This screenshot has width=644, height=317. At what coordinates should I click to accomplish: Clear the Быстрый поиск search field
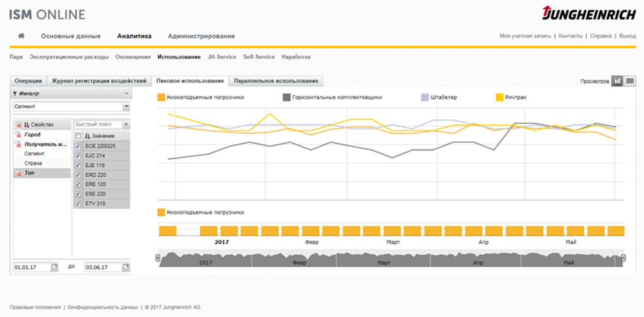coord(126,124)
